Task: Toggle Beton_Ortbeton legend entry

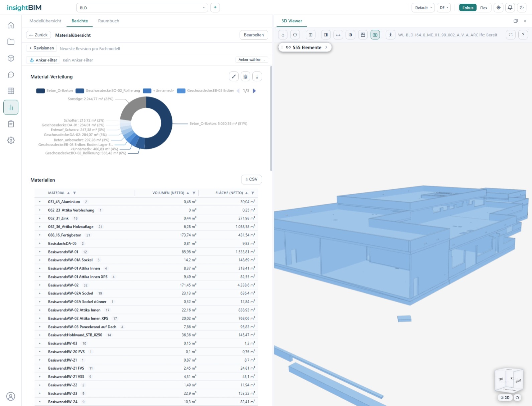Action: [x=54, y=91]
